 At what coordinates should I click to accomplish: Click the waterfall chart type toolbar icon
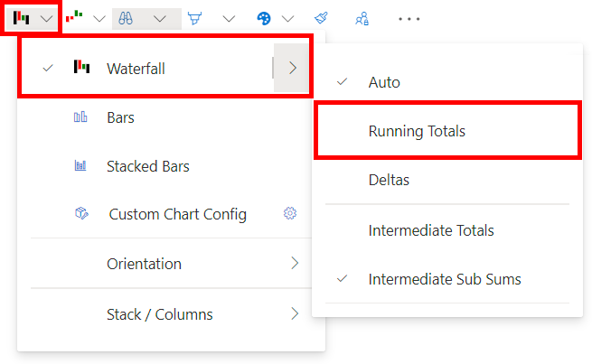click(x=21, y=18)
